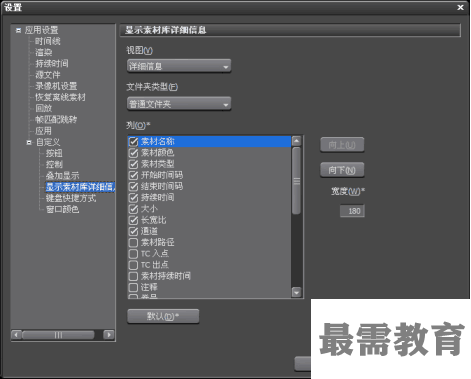
Task: Uncheck the 持续时间 column checkbox
Action: (133, 198)
